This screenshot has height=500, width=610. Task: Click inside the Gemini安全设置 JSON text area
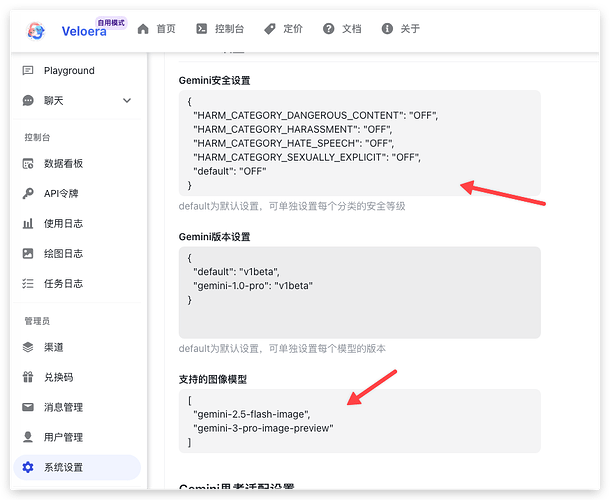359,143
